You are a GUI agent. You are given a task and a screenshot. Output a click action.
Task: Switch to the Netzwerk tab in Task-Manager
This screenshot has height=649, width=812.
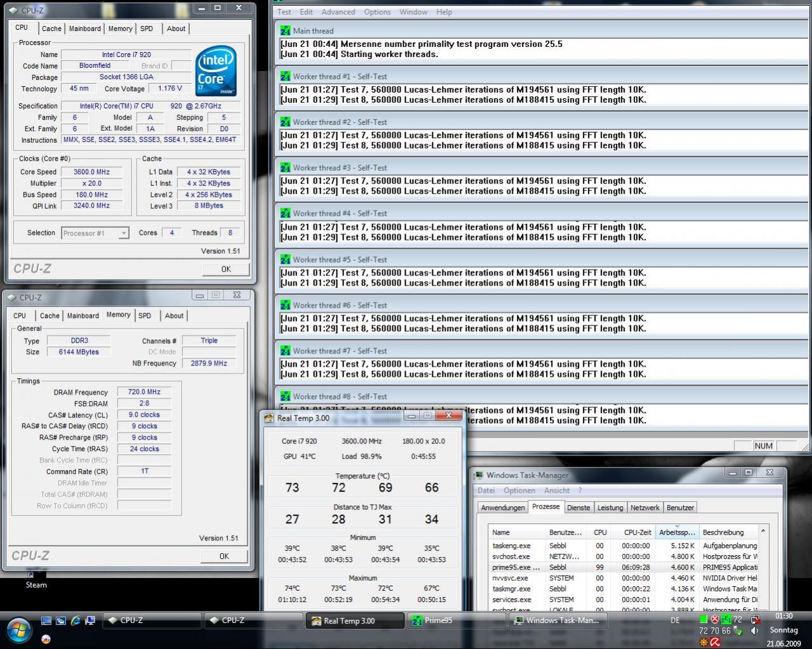pos(645,508)
